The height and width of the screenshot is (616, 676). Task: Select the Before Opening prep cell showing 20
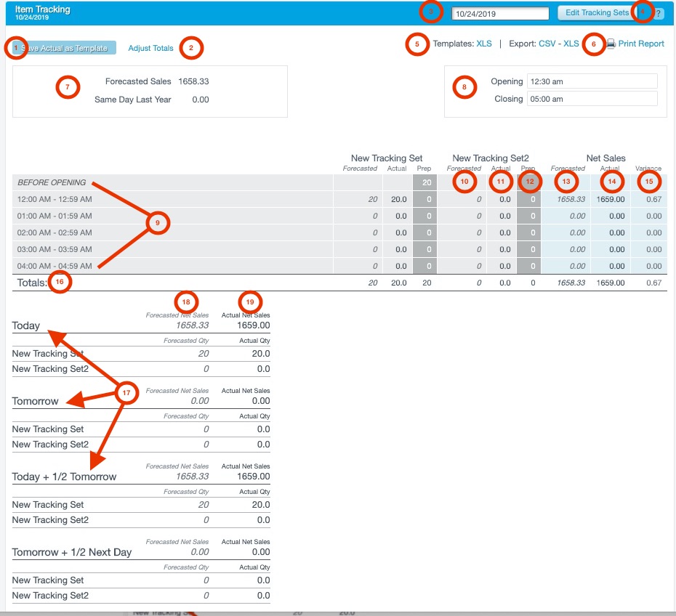click(424, 182)
